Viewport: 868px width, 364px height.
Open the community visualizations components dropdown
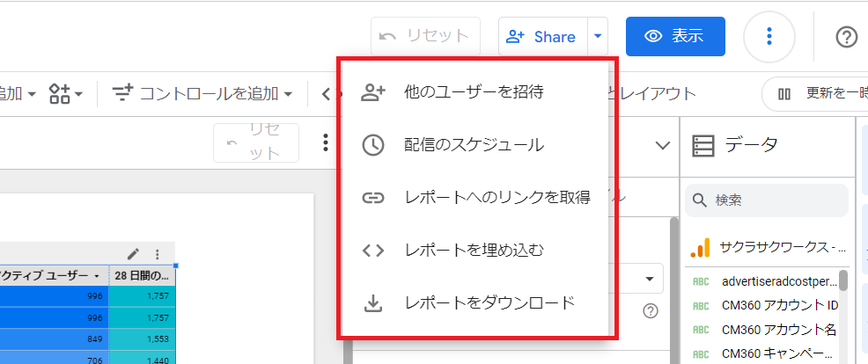66,94
